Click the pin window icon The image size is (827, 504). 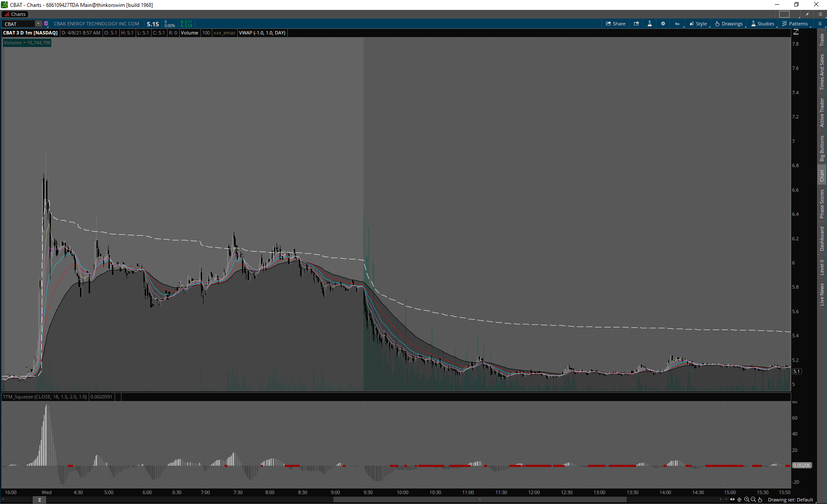[x=807, y=14]
